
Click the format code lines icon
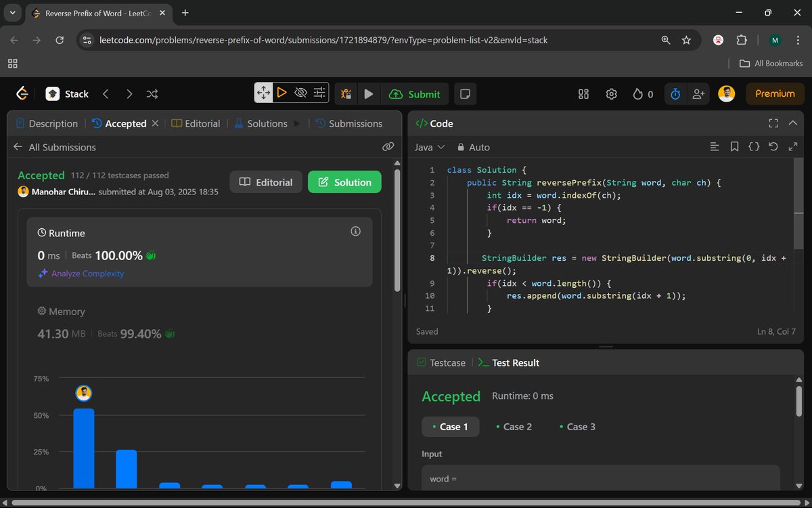click(715, 146)
